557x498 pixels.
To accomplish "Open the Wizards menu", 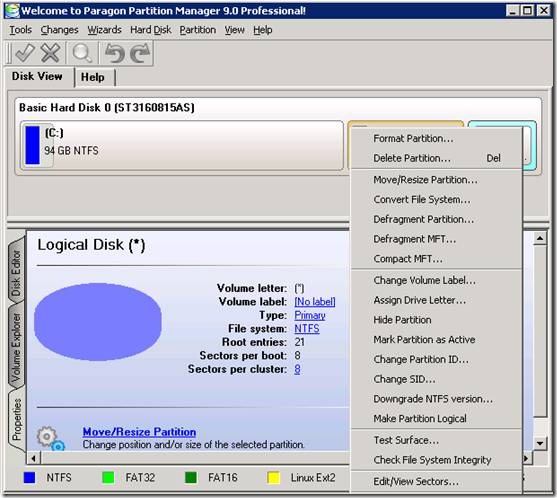I will tap(104, 30).
